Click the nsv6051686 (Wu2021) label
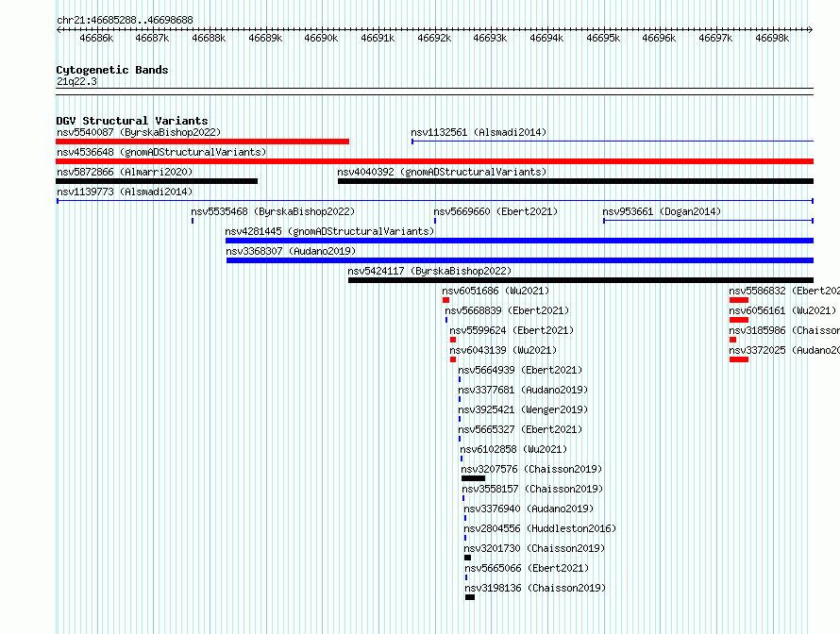 click(496, 291)
